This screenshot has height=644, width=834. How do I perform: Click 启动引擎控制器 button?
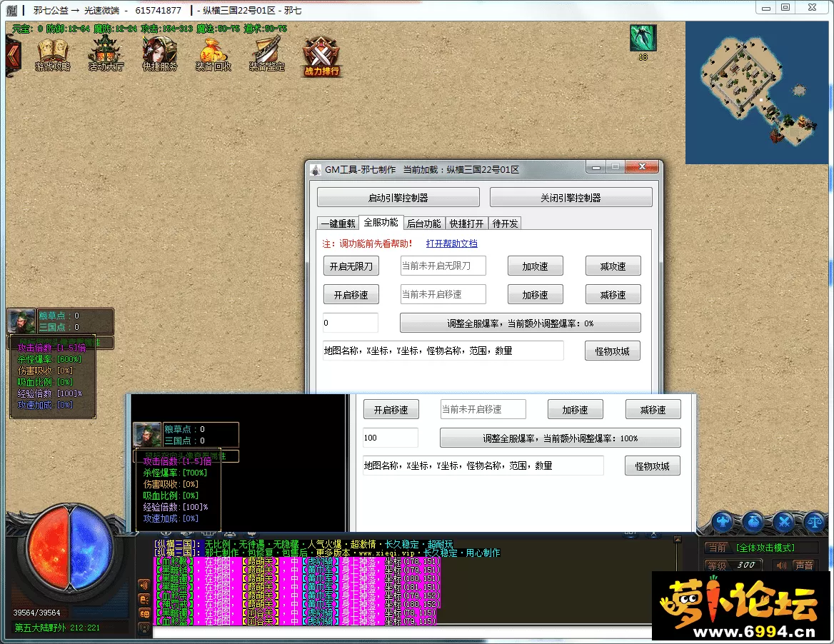398,197
